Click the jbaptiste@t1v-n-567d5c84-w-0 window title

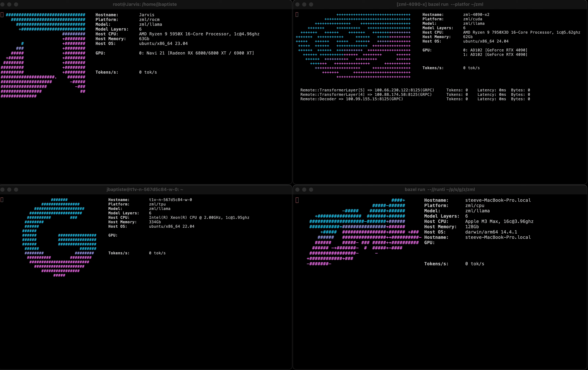[145, 190]
